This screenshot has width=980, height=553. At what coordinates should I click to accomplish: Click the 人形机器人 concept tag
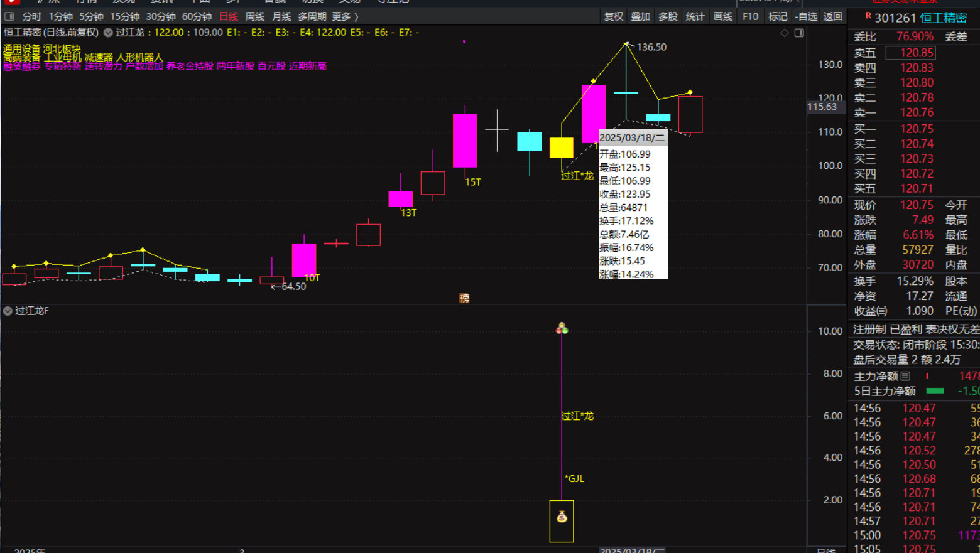139,57
